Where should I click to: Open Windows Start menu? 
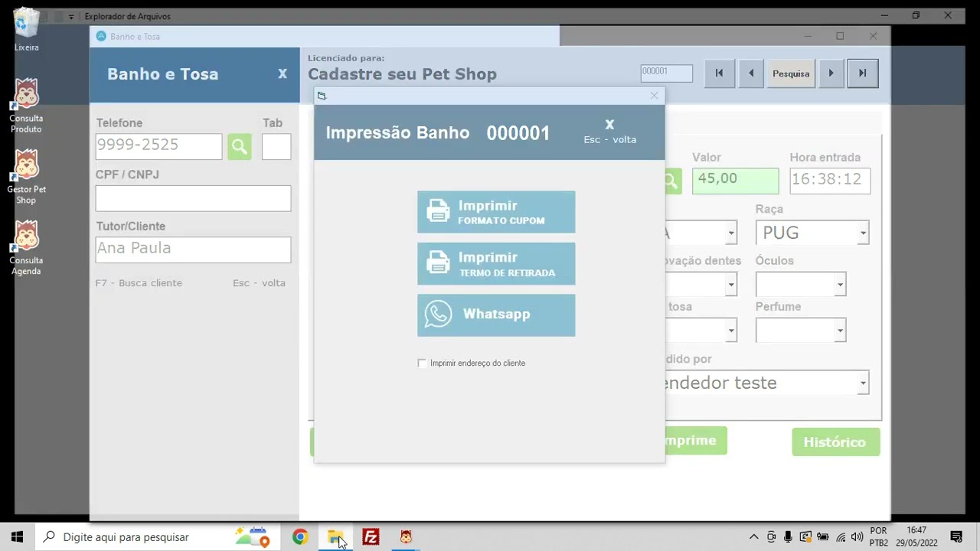pyautogui.click(x=17, y=537)
